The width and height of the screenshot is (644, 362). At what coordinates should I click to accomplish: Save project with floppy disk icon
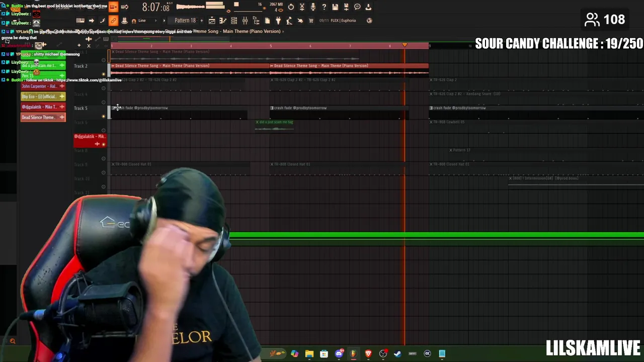pyautogui.click(x=335, y=7)
